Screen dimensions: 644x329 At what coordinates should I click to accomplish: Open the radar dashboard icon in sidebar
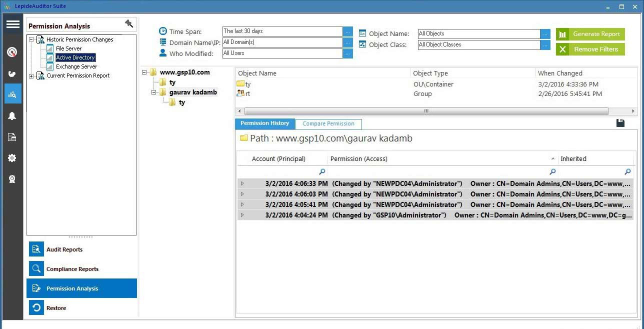coord(12,52)
